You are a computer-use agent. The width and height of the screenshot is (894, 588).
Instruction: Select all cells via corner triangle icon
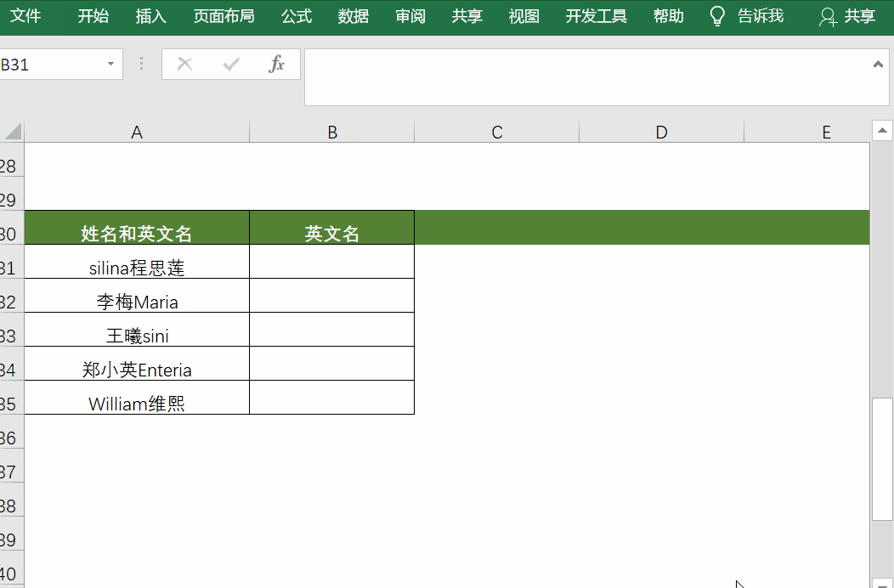(11, 132)
